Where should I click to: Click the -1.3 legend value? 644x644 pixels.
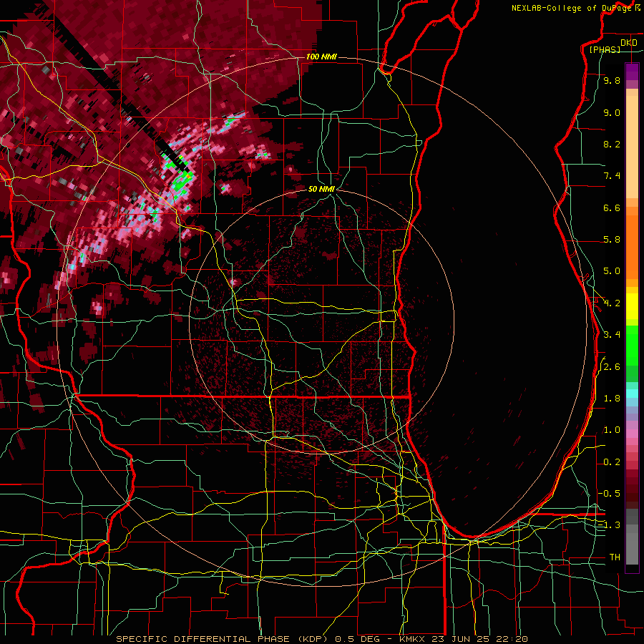click(610, 525)
